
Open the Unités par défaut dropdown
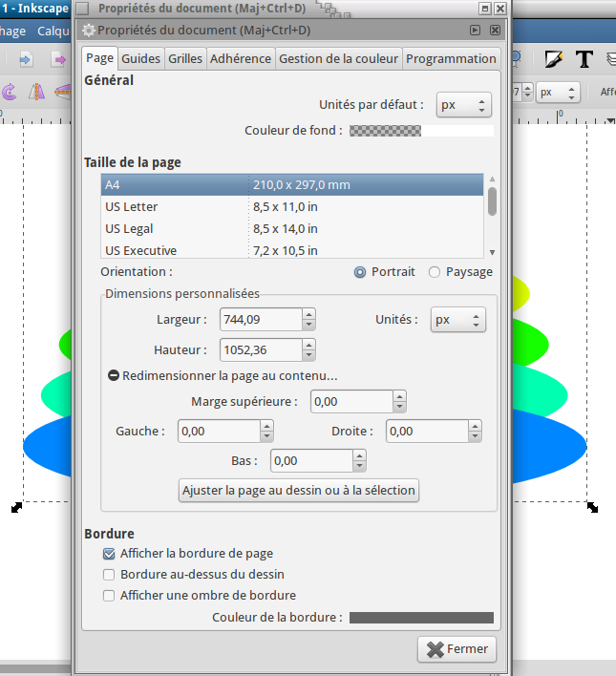463,105
